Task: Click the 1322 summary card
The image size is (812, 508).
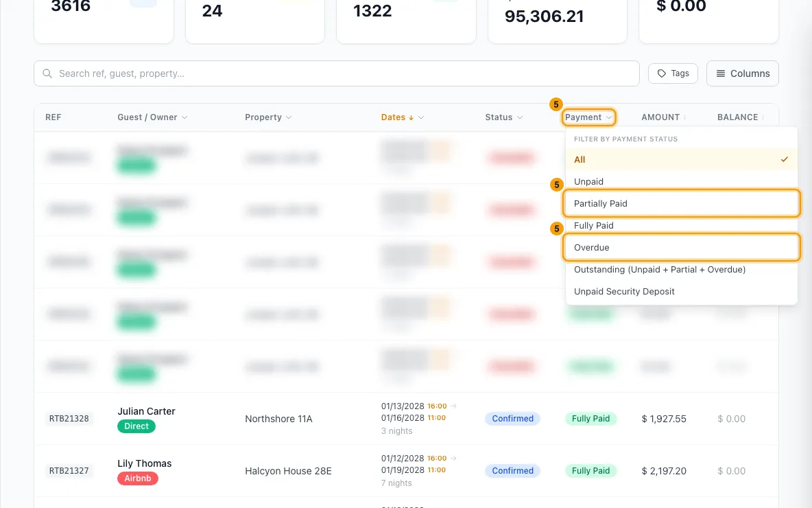Action: pyautogui.click(x=406, y=21)
